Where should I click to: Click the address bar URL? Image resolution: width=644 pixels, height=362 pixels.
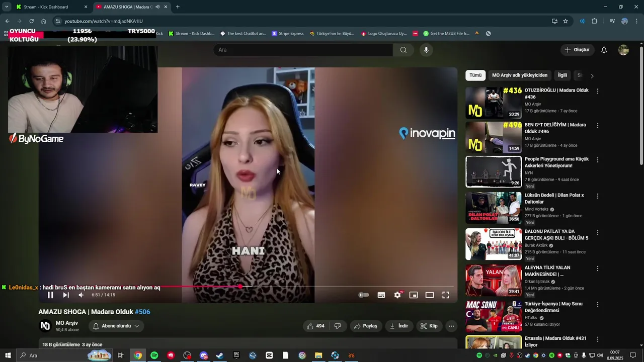click(104, 21)
